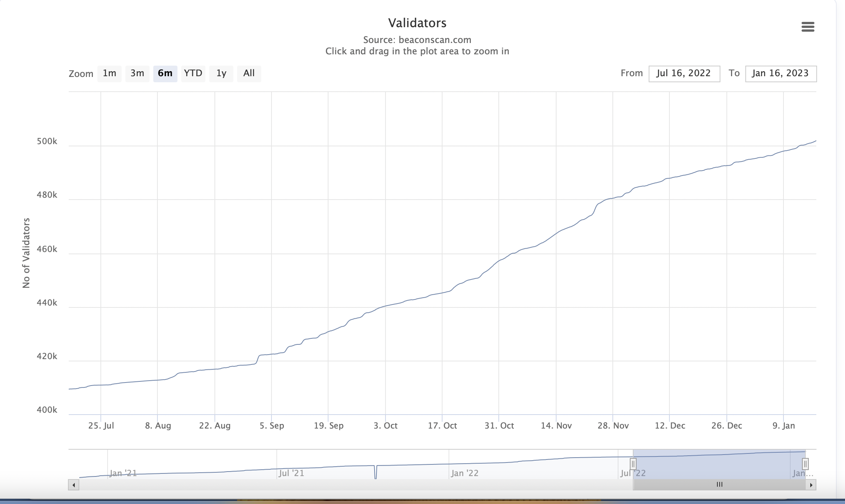
Task: Click the navigator left scroll arrow
Action: click(x=74, y=485)
